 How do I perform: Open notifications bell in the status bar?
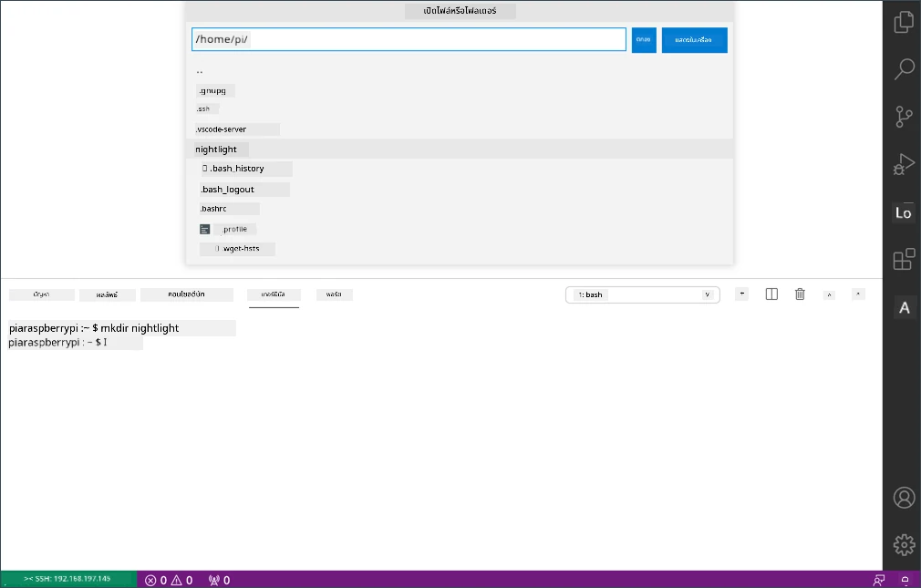tap(905, 581)
